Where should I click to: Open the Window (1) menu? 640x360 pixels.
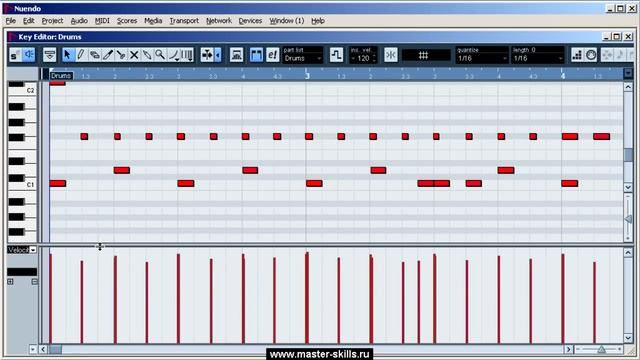tap(287, 21)
